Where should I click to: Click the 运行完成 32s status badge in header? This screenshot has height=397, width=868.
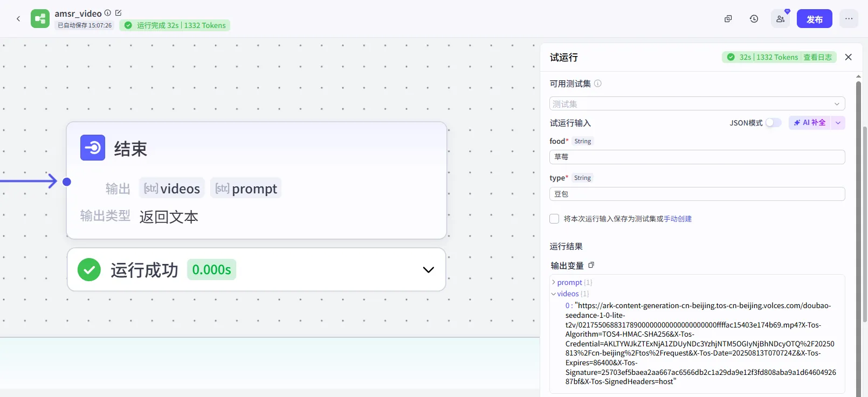pyautogui.click(x=175, y=25)
